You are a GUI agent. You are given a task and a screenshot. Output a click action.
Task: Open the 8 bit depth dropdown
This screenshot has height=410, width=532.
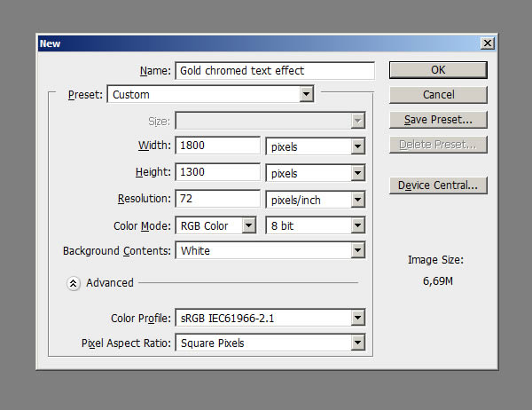[315, 225]
